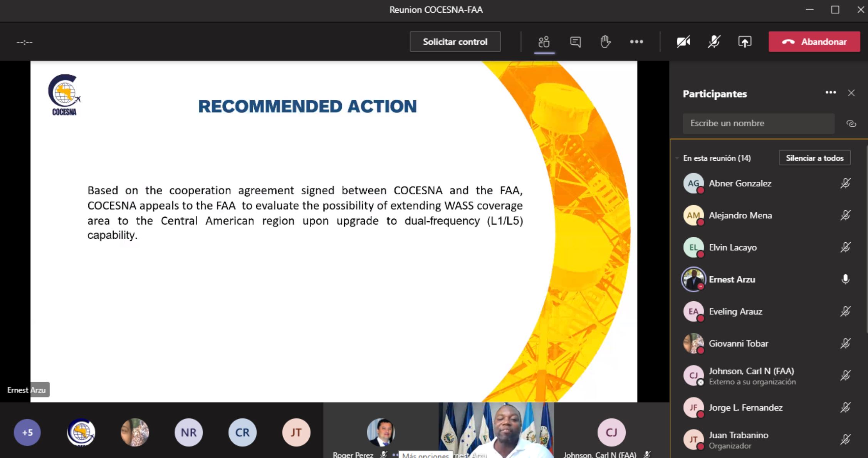Type a name in Escribe un nombre field
This screenshot has height=458, width=868.
(758, 123)
